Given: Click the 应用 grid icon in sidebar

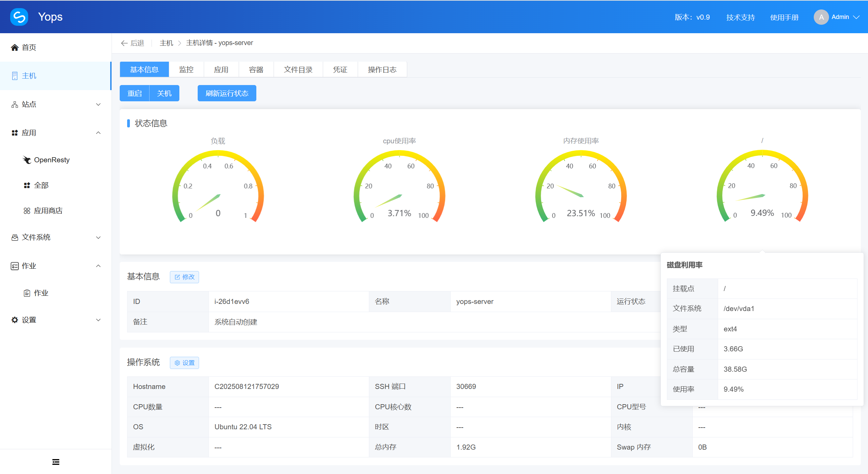Looking at the screenshot, I should pyautogui.click(x=15, y=133).
